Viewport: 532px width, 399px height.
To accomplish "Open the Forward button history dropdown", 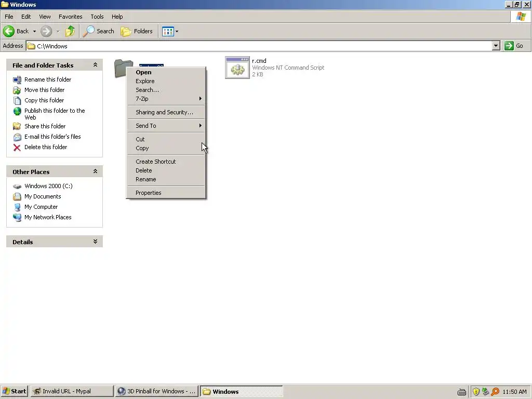I will (58, 31).
